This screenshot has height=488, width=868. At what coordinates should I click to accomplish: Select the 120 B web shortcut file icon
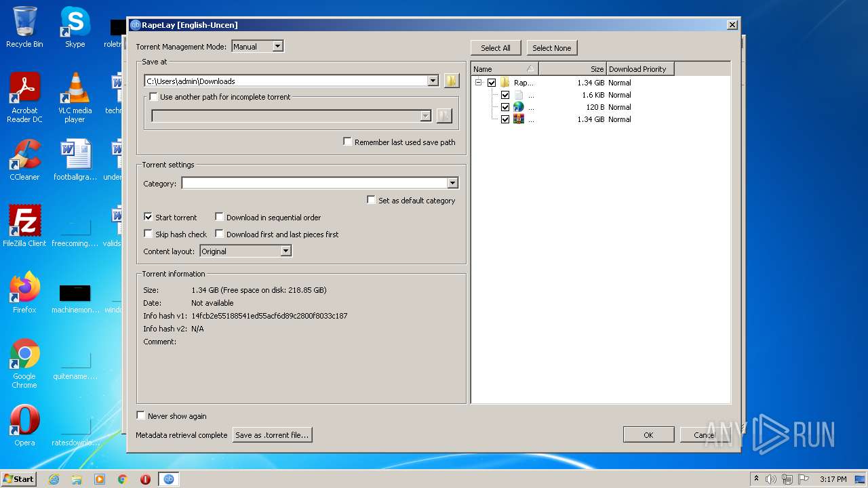(x=519, y=107)
